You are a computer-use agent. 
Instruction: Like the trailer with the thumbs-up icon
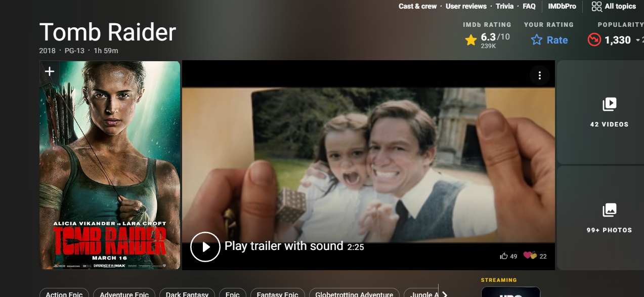tap(504, 256)
